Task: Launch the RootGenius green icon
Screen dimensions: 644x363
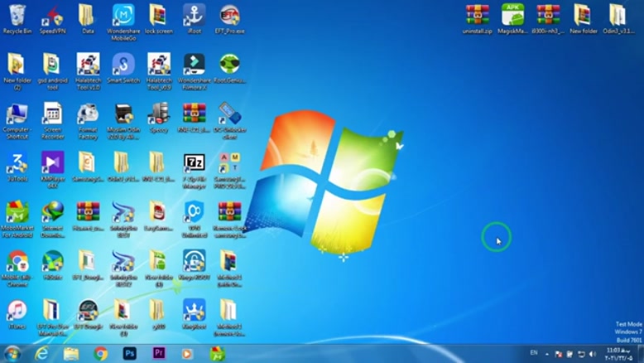Action: (x=229, y=68)
